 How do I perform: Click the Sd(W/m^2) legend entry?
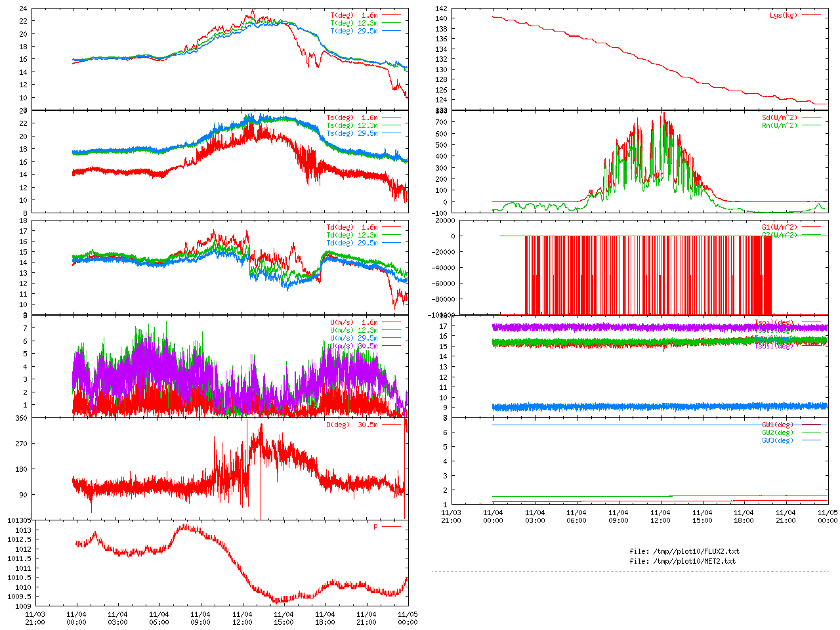[779, 118]
